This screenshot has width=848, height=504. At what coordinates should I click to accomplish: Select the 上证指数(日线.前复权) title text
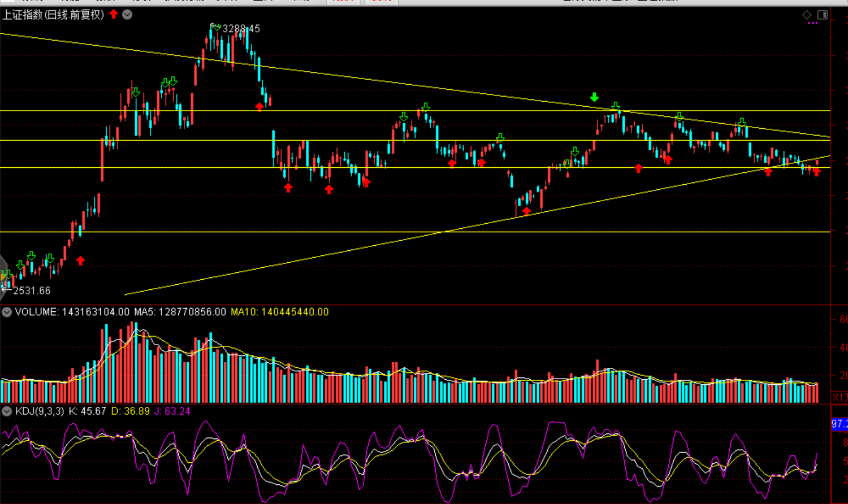(x=53, y=14)
